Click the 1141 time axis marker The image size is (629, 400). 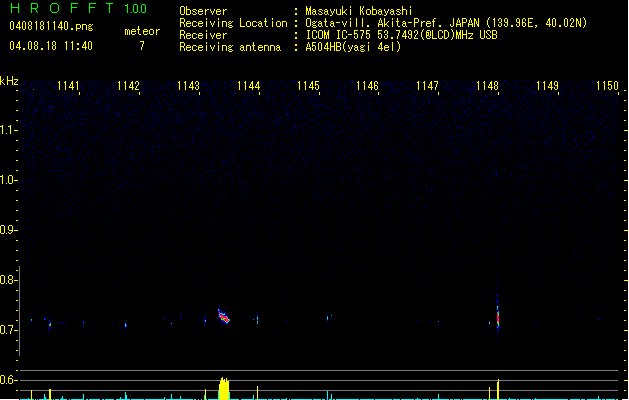click(x=68, y=86)
